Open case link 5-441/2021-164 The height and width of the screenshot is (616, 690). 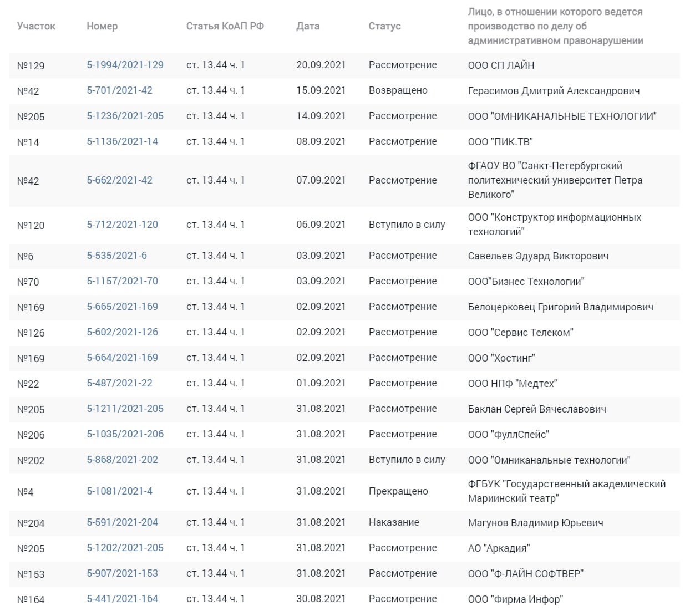point(122,599)
